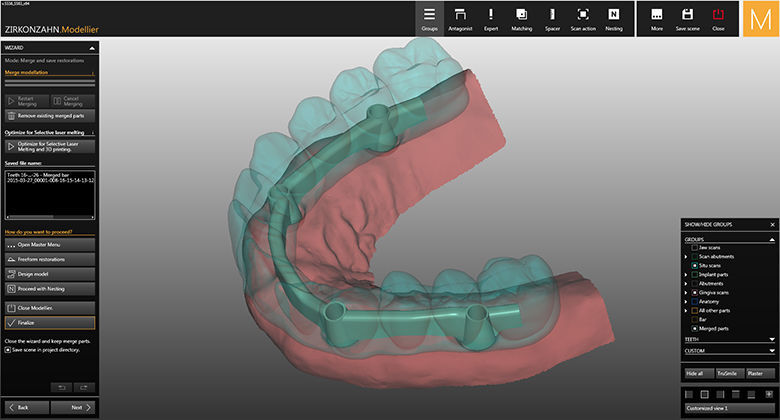
Task: Choose Proceed with Nesting option
Action: 50,289
